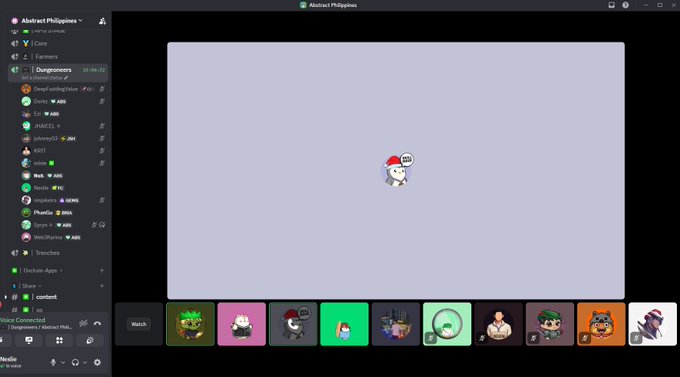Screen dimensions: 680x377
Task: Click the deafened headphone icon on Syryn's row
Action: click(x=102, y=225)
